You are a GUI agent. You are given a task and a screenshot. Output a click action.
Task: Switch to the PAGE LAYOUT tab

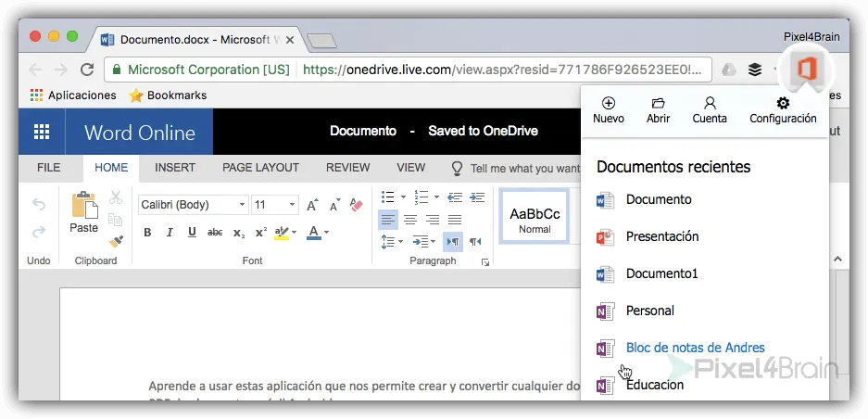(x=260, y=168)
